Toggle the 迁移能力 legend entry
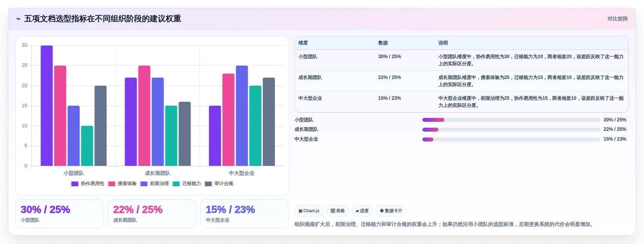This screenshot has width=644, height=244. tap(187, 184)
